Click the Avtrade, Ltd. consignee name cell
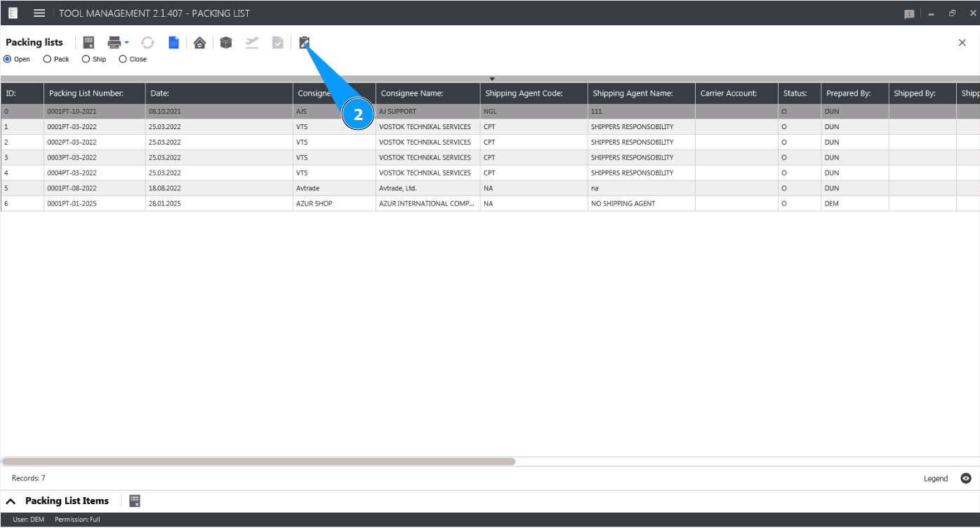The width and height of the screenshot is (980, 528). pos(428,188)
